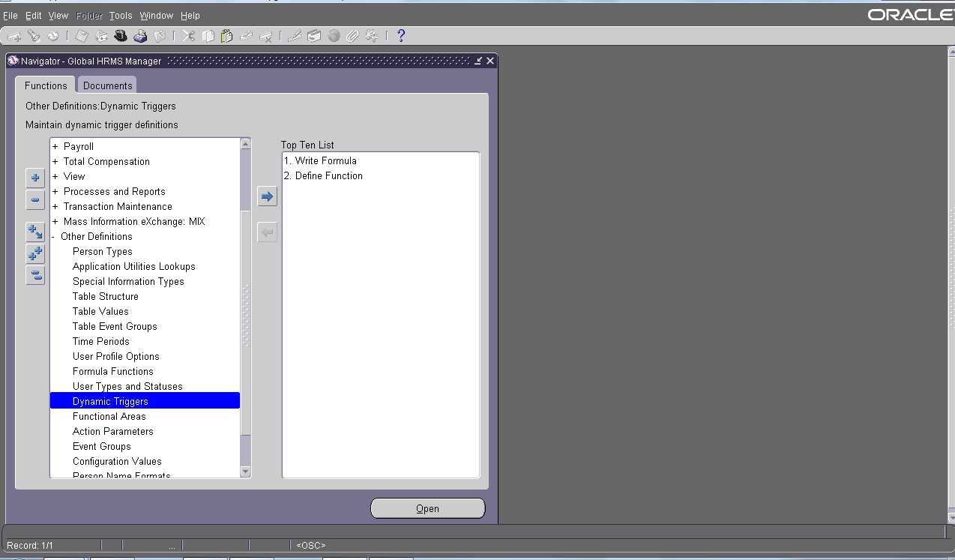The height and width of the screenshot is (560, 955).
Task: Click the collapse branch minus button
Action: click(35, 200)
